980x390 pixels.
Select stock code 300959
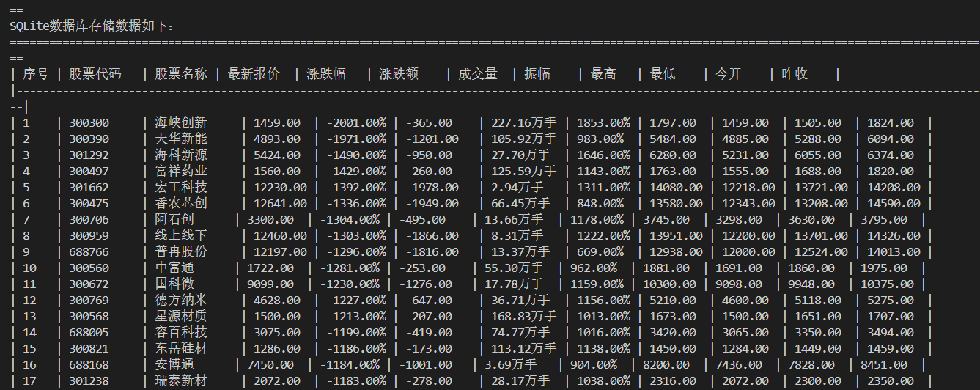pyautogui.click(x=89, y=235)
